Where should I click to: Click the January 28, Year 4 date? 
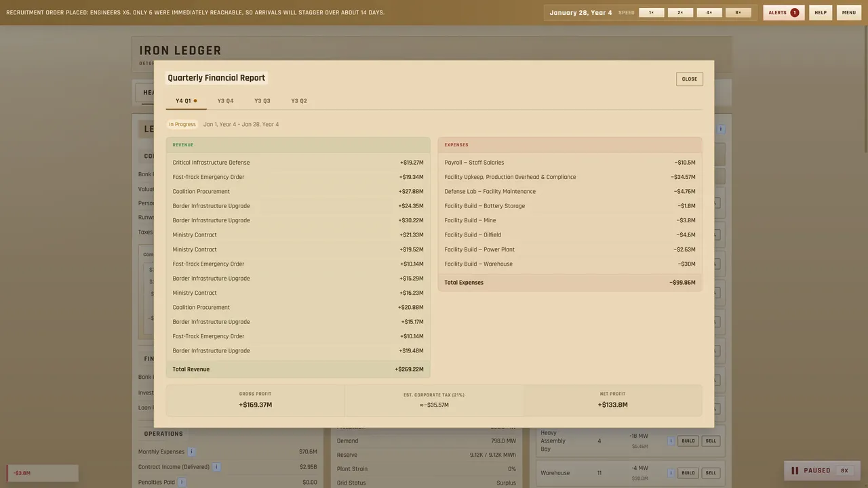pyautogui.click(x=580, y=12)
